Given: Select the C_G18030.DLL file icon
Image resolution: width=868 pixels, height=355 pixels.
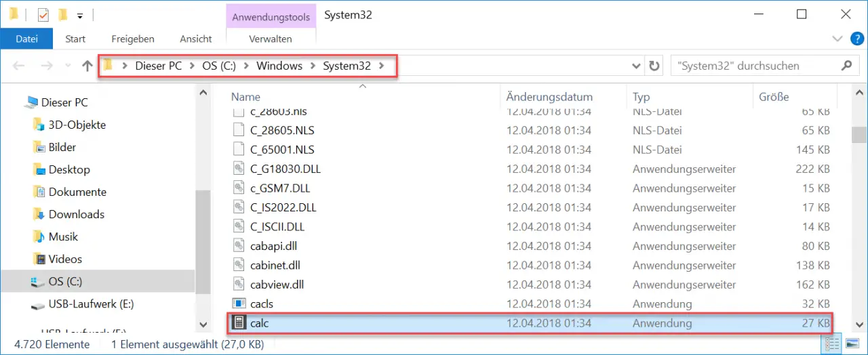Looking at the screenshot, I should click(238, 169).
